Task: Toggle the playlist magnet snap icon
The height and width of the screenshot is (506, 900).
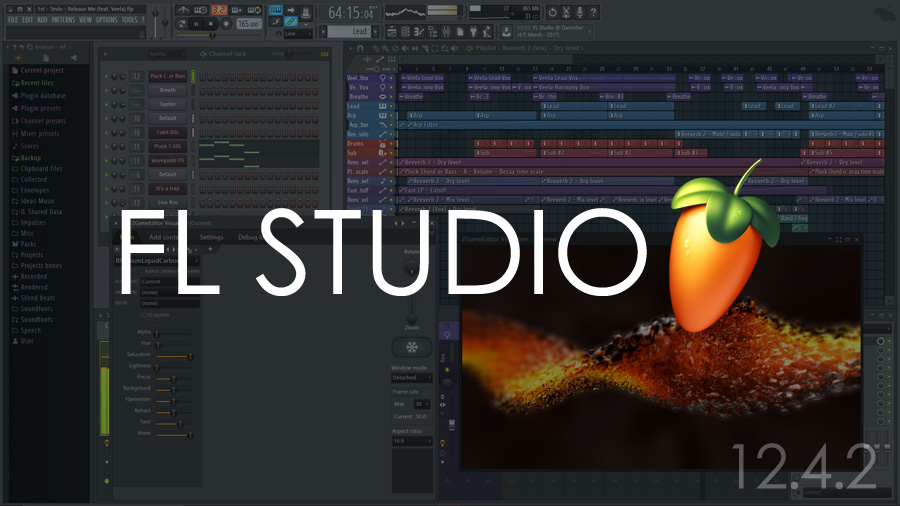Action: (360, 48)
